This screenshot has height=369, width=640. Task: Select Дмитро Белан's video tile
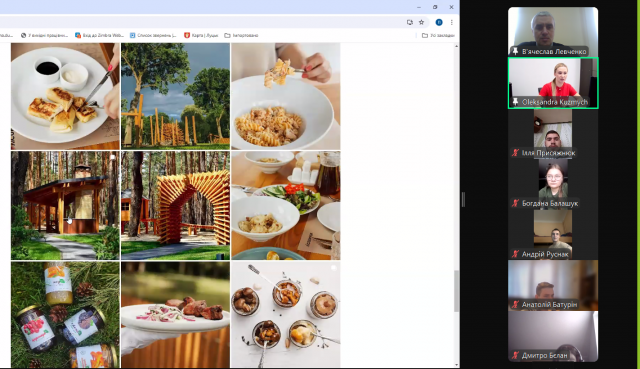pyautogui.click(x=553, y=336)
